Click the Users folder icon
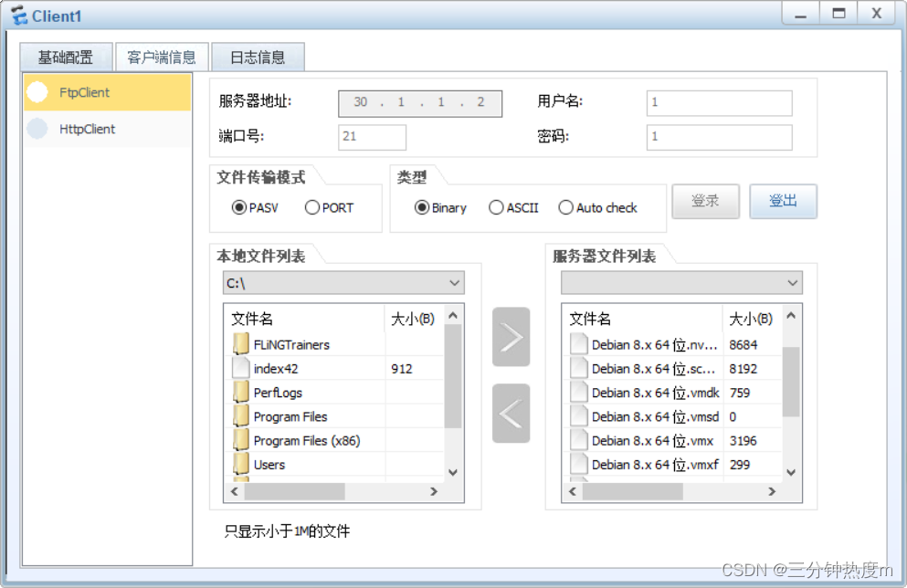907x588 pixels. 241,464
